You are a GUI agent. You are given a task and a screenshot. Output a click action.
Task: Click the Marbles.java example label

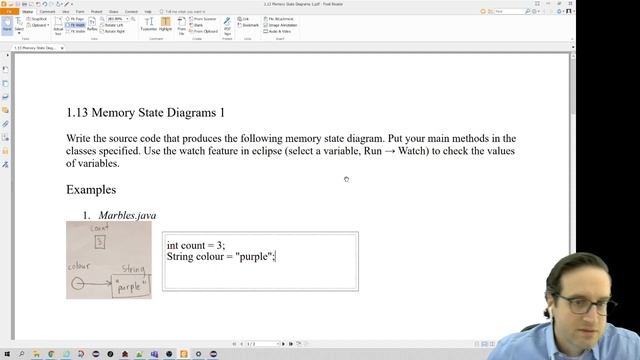127,215
